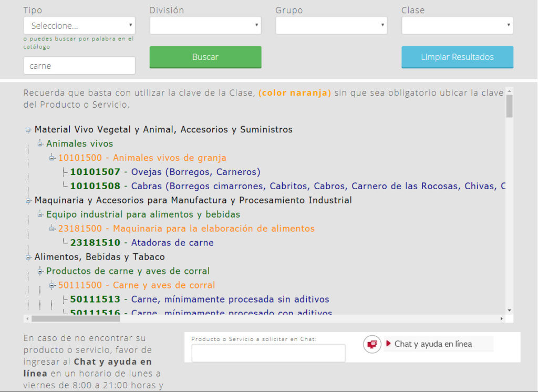The image size is (538, 392).
Task: Click the chat monitor icon
Action: (372, 344)
